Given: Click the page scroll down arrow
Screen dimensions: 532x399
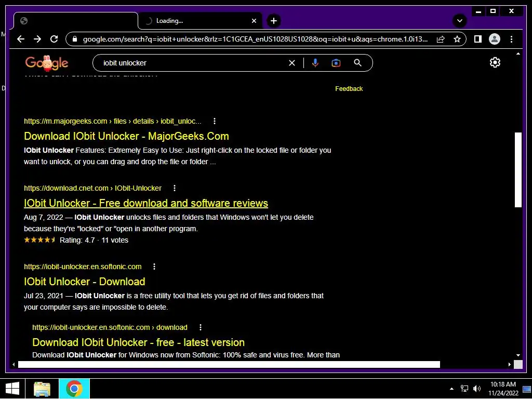Looking at the screenshot, I should point(518,355).
